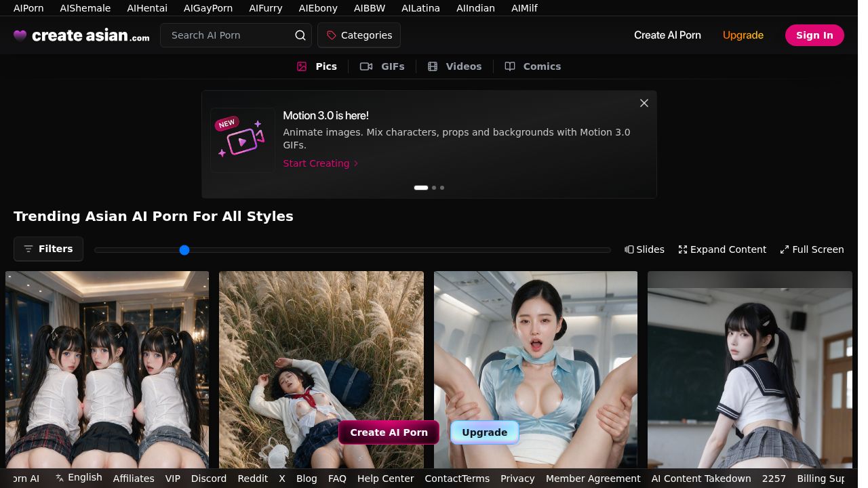Open the AIBBW top navigation link
This screenshot has width=868, height=488.
[x=370, y=8]
